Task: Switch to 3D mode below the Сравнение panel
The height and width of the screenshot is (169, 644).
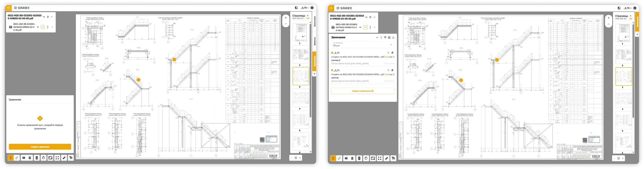Action: [x=17, y=158]
